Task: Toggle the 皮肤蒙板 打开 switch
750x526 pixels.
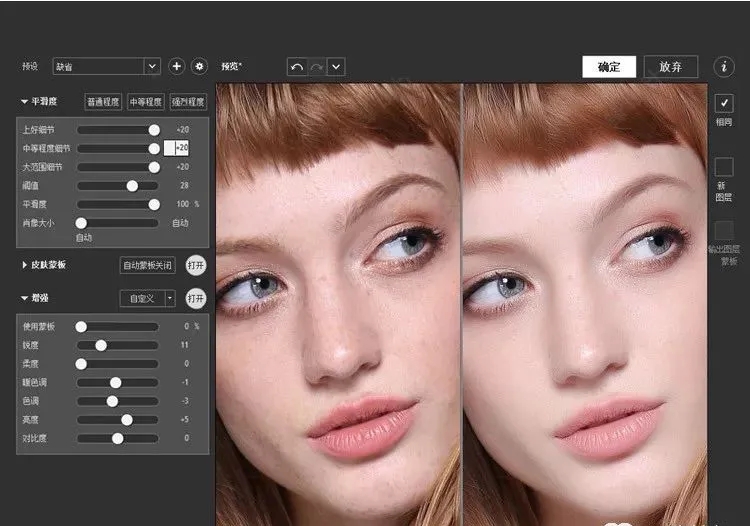Action: (196, 265)
